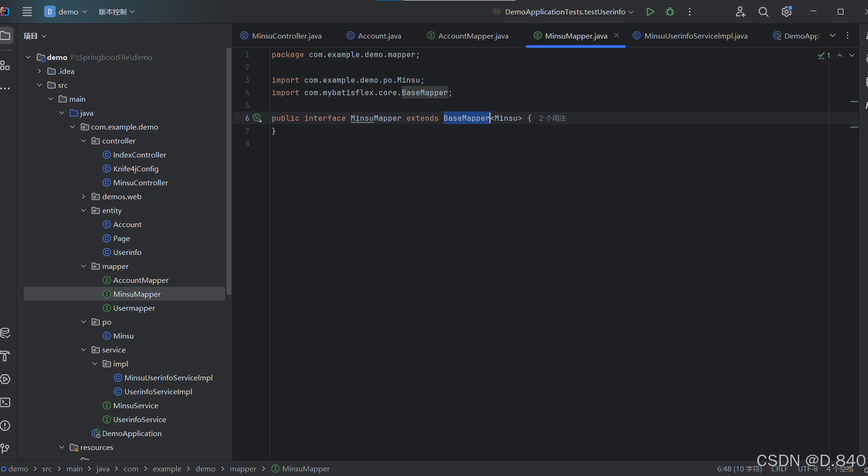This screenshot has width=868, height=476.
Task: Toggle the Structure tool window
Action: tap(6, 65)
